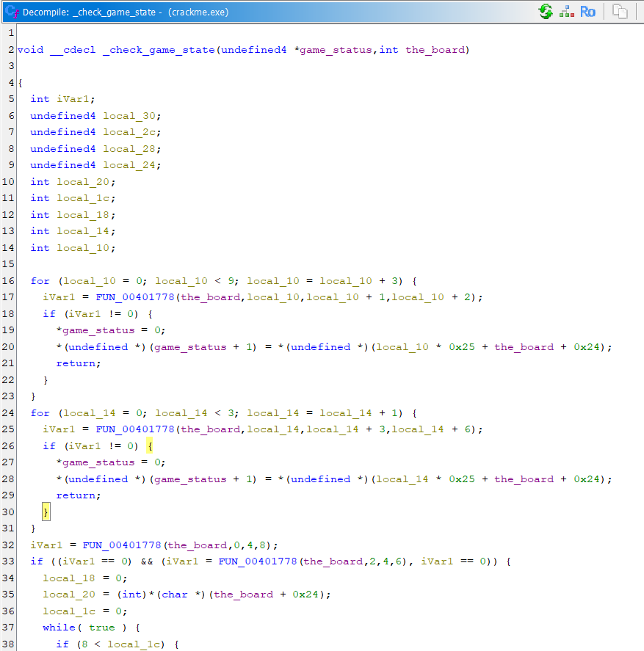Click the while keyword on line 37

59,628
